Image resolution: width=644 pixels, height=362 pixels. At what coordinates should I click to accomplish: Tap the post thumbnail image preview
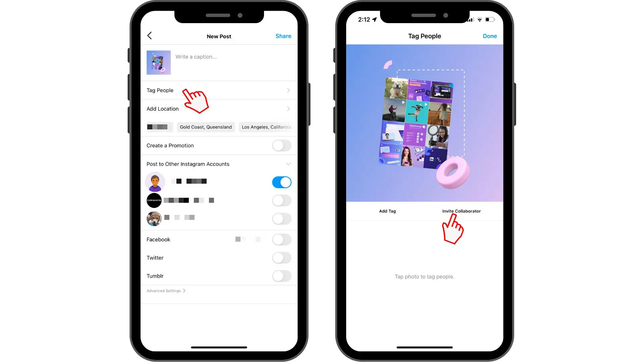[158, 62]
